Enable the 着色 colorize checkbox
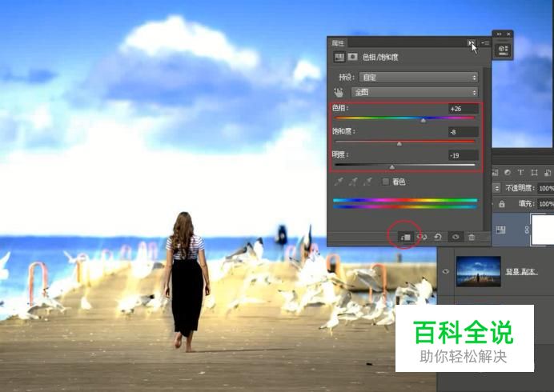 [385, 182]
